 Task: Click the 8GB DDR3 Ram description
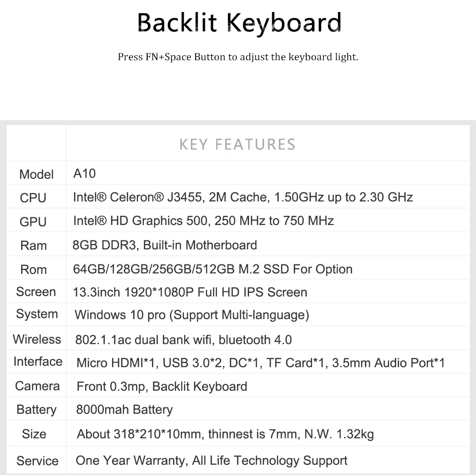pos(164,245)
